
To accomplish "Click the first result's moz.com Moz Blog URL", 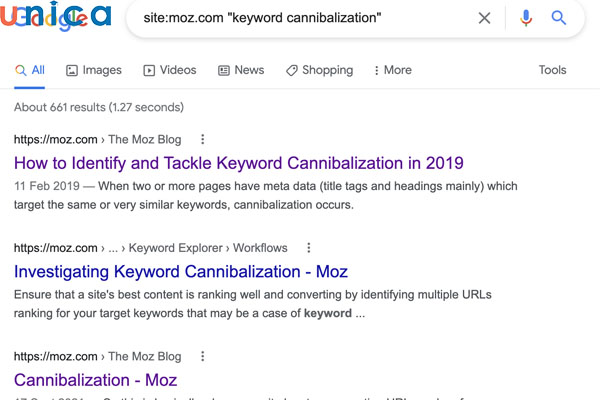I will (98, 140).
